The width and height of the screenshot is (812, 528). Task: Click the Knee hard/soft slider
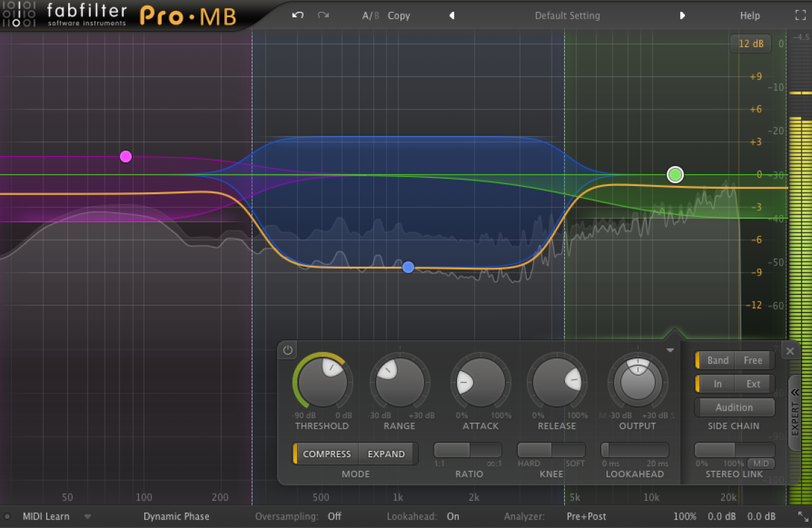coord(552,450)
